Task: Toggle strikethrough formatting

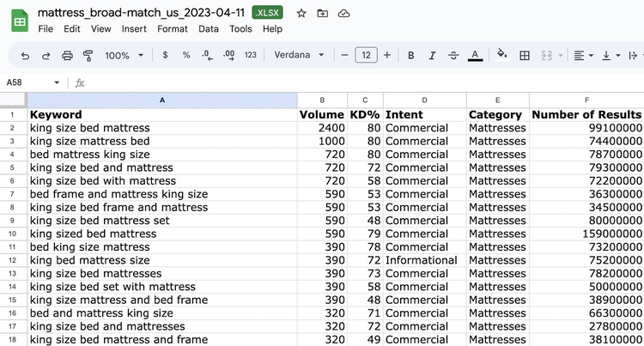Action: click(453, 56)
